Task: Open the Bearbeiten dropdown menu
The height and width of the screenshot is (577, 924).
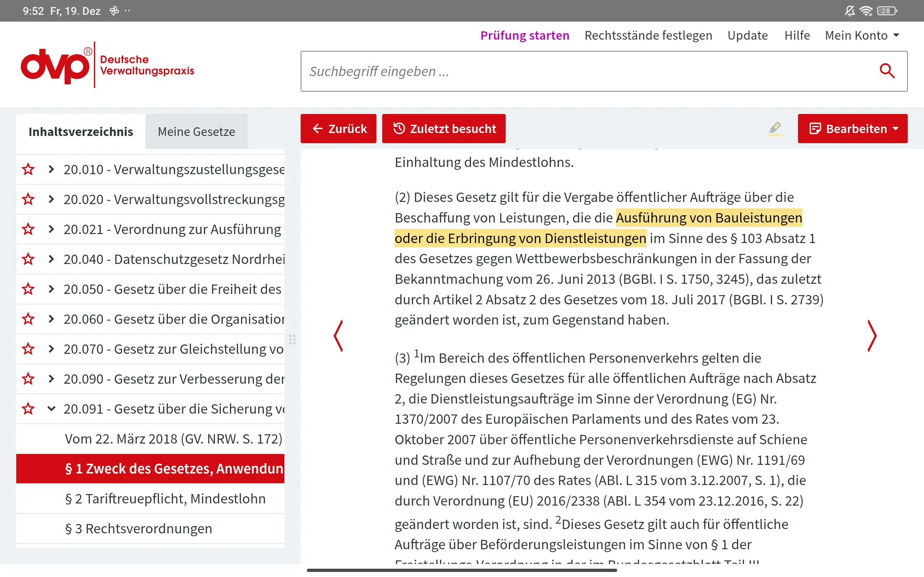Action: pos(852,129)
